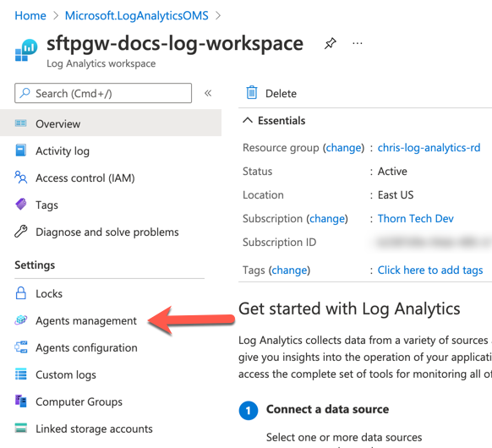Click the Delete button label
This screenshot has height=448, width=492.
pyautogui.click(x=281, y=94)
